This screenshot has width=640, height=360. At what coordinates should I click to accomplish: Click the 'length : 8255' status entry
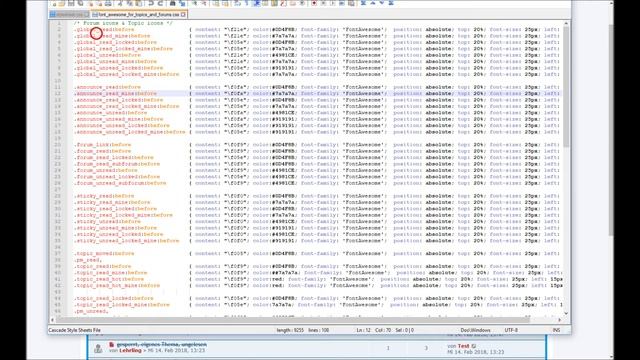(290, 330)
